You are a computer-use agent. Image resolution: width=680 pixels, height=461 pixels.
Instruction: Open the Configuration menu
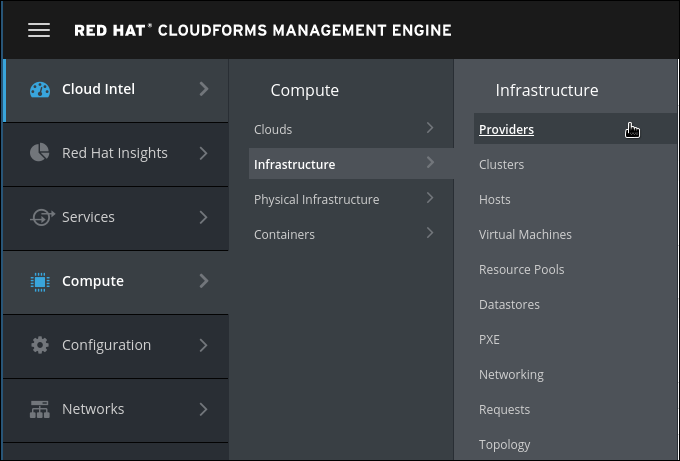point(116,347)
